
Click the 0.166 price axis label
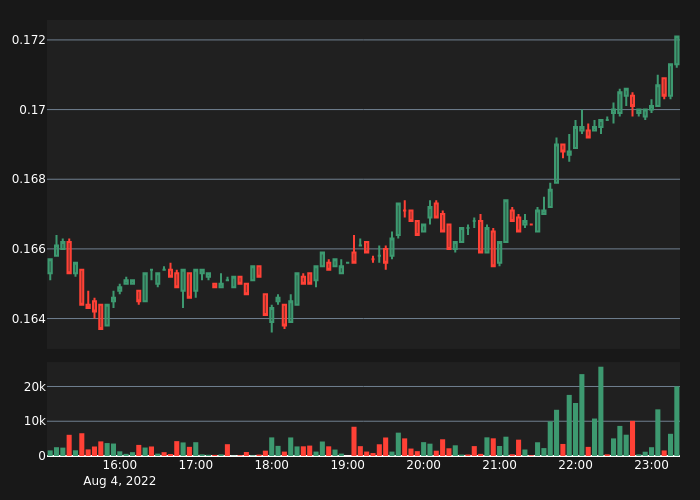coord(29,249)
